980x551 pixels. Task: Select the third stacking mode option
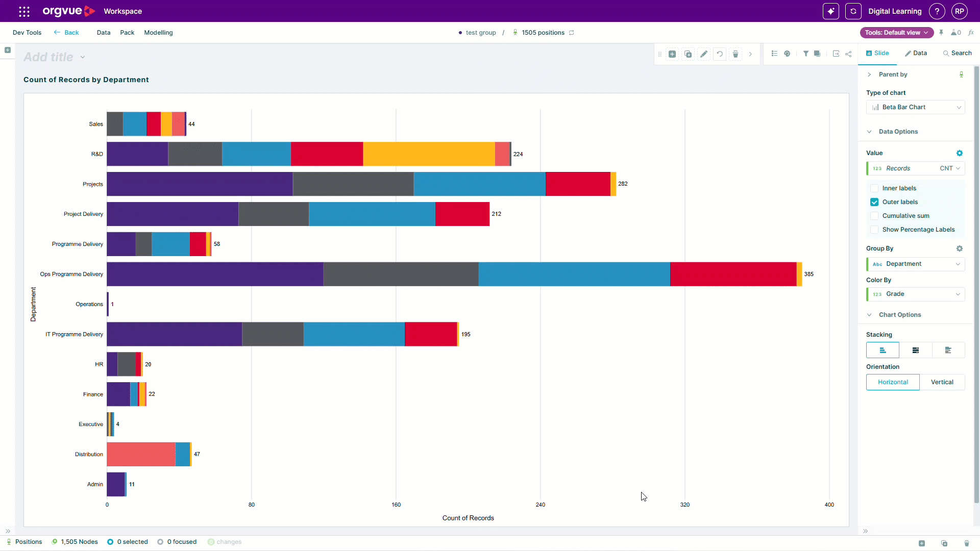coord(948,350)
